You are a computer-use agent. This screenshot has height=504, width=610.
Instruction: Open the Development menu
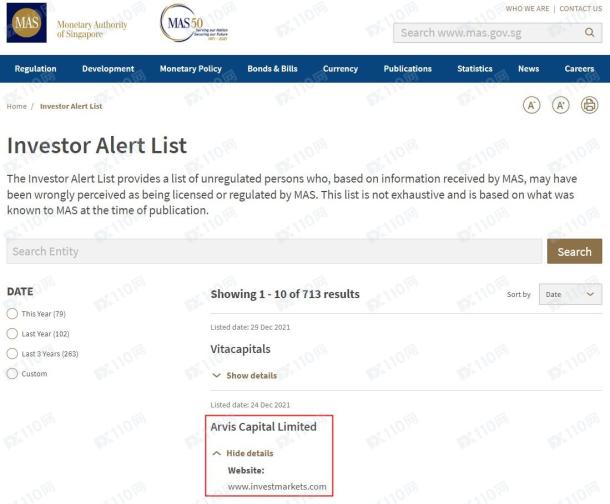(x=108, y=69)
